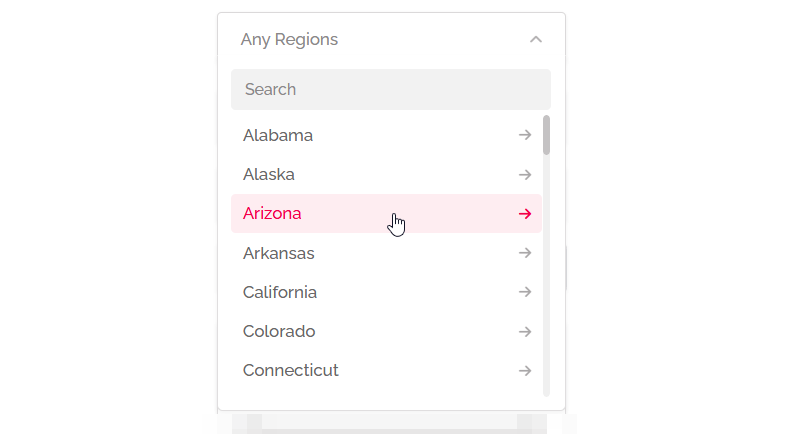
Task: Collapse the dropdown with the chevron-up icon
Action: tap(536, 40)
